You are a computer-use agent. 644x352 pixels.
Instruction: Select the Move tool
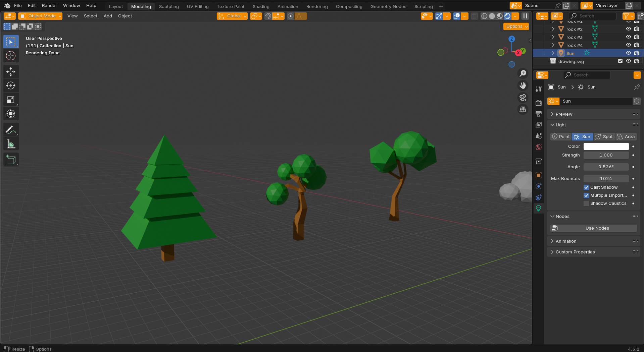pos(11,71)
